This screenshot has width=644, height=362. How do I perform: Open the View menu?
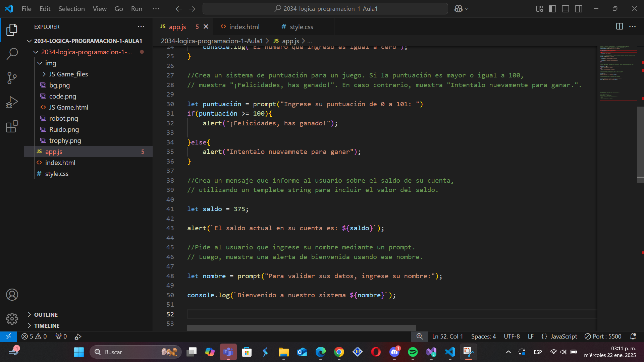click(x=100, y=9)
